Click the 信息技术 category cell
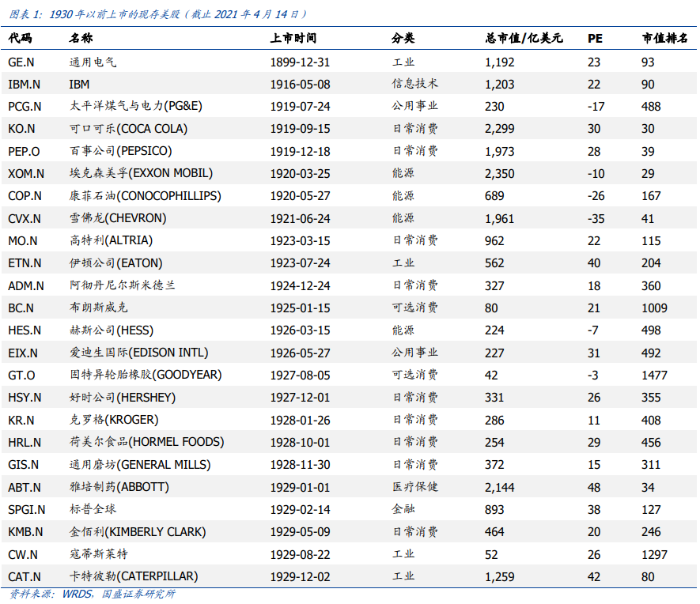 click(x=415, y=84)
